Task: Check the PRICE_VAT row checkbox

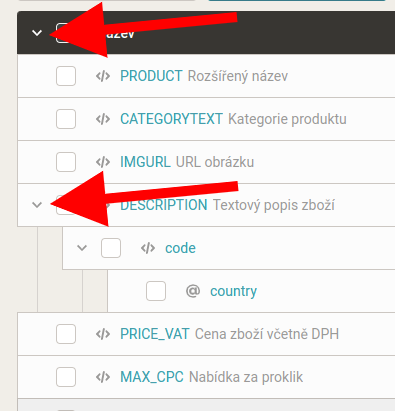Action: (x=66, y=334)
